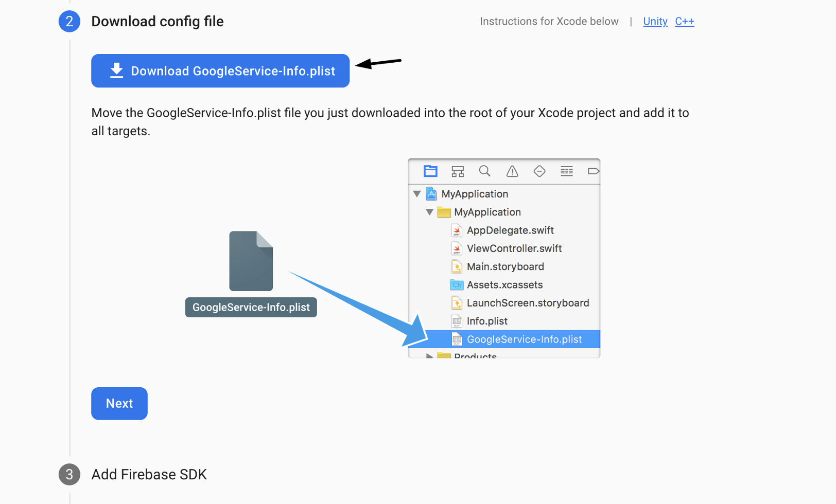
Task: Click the source control hierarchy icon
Action: [x=458, y=171]
